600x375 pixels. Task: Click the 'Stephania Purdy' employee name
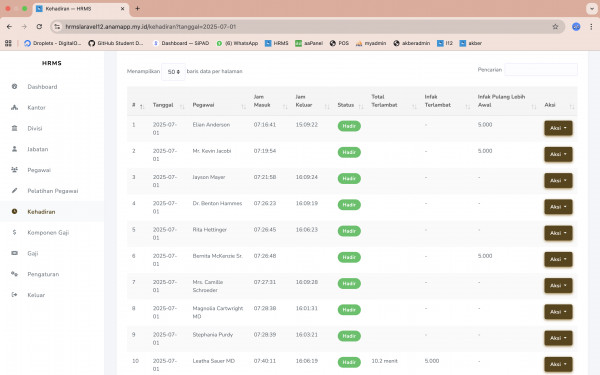coord(213,334)
